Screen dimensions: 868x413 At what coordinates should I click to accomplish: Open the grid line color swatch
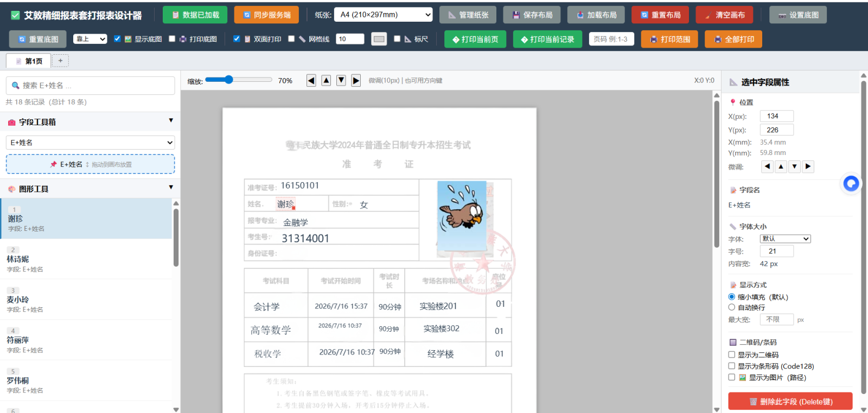(x=379, y=39)
